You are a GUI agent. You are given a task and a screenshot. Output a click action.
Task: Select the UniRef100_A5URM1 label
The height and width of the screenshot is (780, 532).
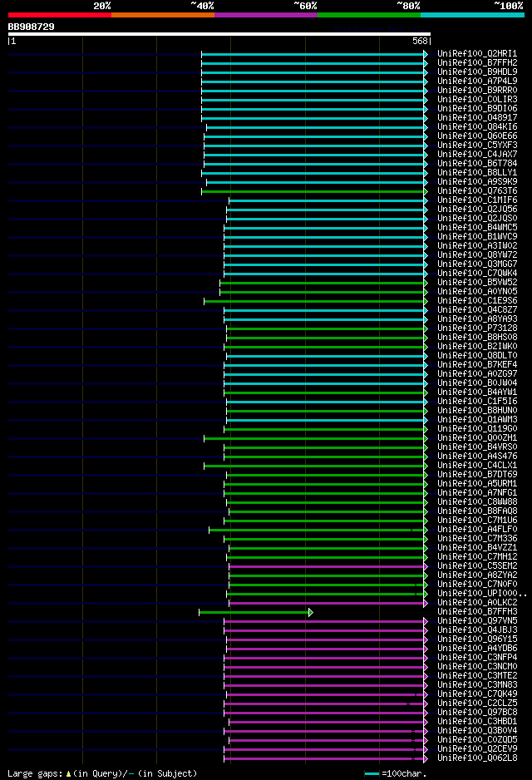477,483
